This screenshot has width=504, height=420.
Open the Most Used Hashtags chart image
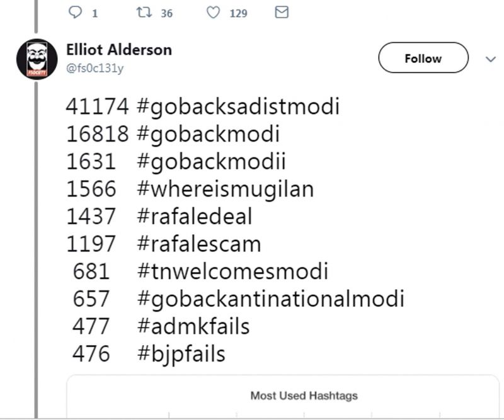coord(282,397)
